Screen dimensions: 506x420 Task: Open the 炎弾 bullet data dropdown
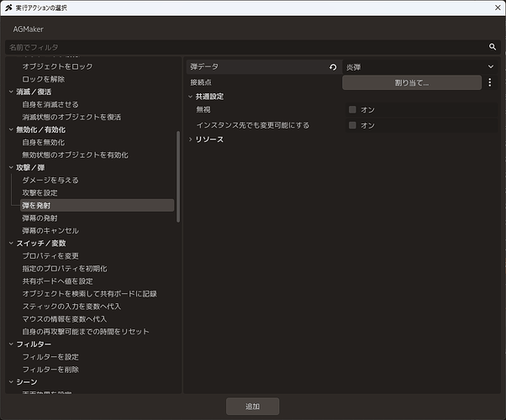(419, 67)
